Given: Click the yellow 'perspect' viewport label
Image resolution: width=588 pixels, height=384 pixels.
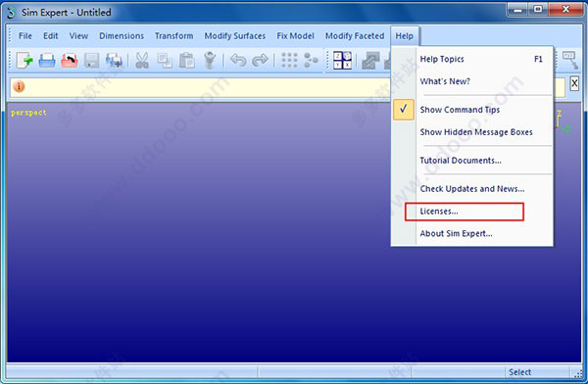Looking at the screenshot, I should [28, 113].
